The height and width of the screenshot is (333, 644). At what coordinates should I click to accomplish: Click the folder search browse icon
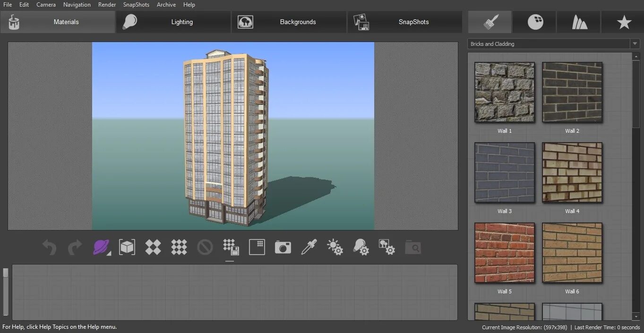click(413, 247)
